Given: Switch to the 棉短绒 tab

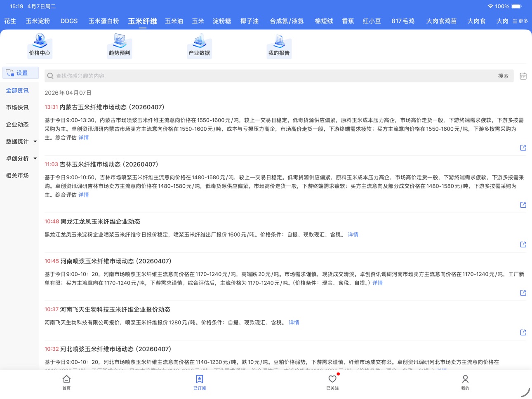Looking at the screenshot, I should (324, 21).
